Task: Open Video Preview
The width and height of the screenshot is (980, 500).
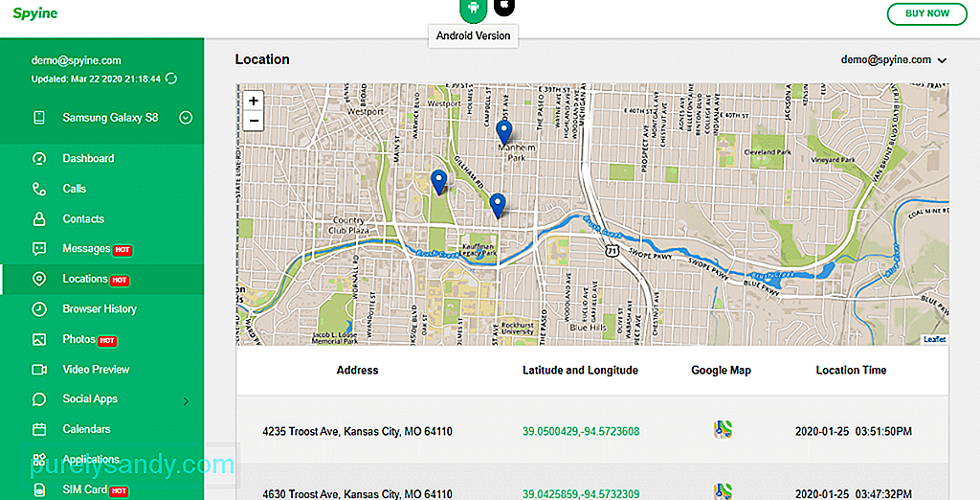Action: [96, 369]
